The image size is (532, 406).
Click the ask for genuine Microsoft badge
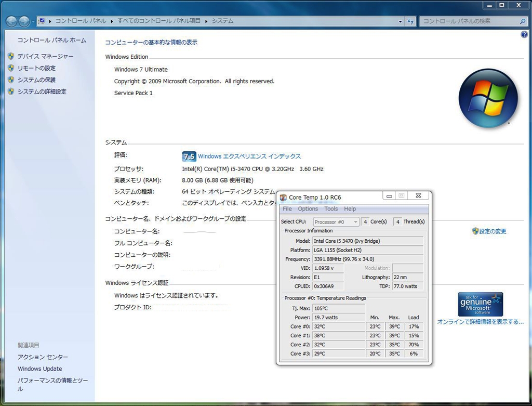(480, 304)
